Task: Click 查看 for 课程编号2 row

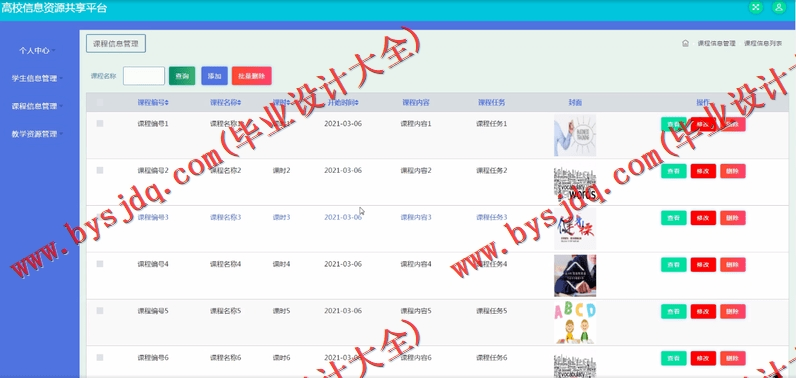Action: (673, 171)
